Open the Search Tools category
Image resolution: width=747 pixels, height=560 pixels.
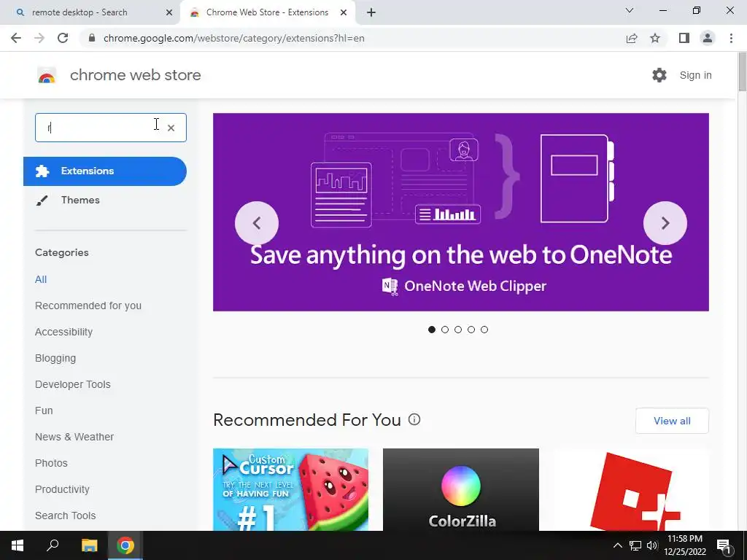pyautogui.click(x=65, y=516)
